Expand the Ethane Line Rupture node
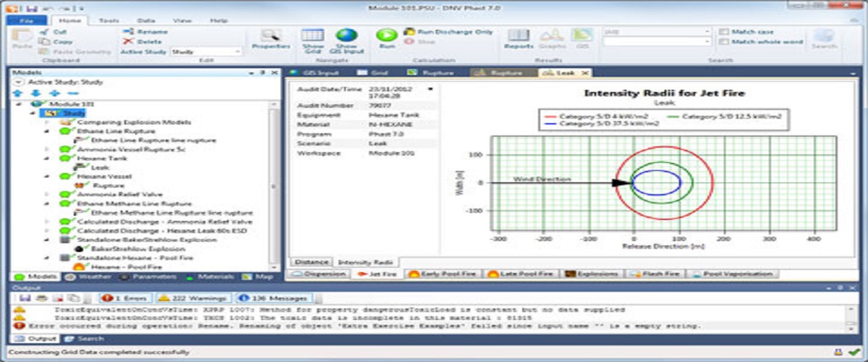 (x=48, y=132)
